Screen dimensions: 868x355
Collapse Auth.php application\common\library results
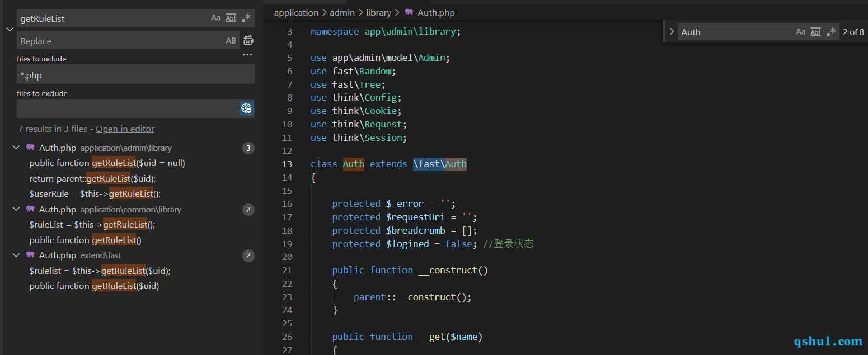pos(16,209)
